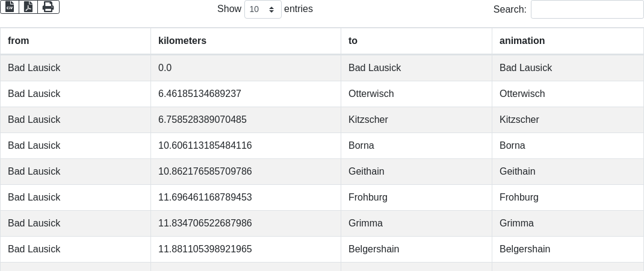Viewport: 644px width, 271px height.
Task: Click the Geithain destination cell
Action: coord(366,172)
